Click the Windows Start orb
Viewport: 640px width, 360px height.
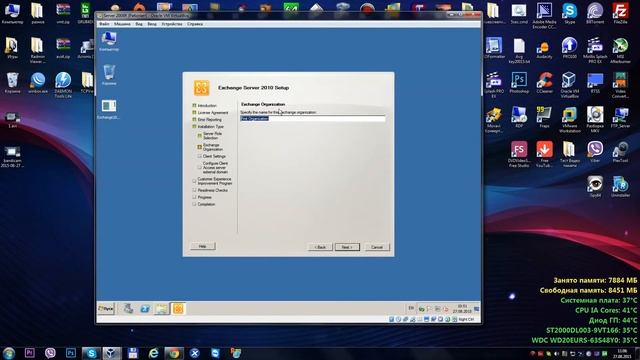tap(9, 353)
